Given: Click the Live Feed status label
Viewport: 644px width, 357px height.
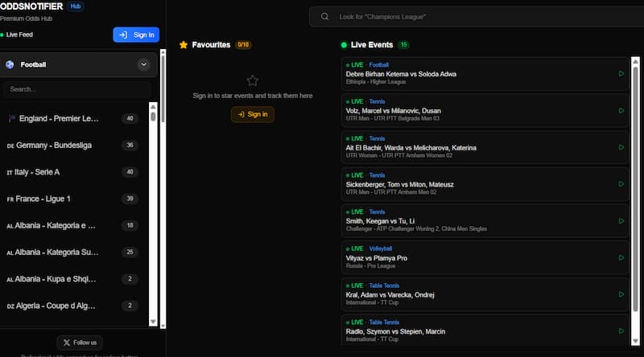Looking at the screenshot, I should tap(19, 35).
